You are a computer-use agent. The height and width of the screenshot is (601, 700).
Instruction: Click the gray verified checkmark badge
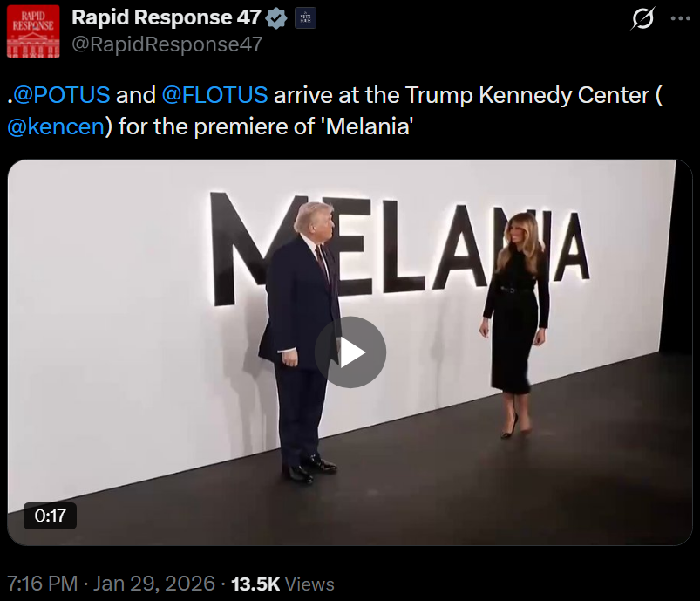277,18
